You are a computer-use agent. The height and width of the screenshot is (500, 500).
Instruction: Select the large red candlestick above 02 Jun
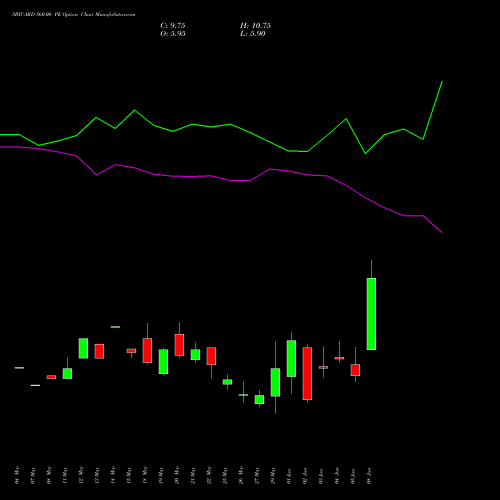(x=307, y=373)
